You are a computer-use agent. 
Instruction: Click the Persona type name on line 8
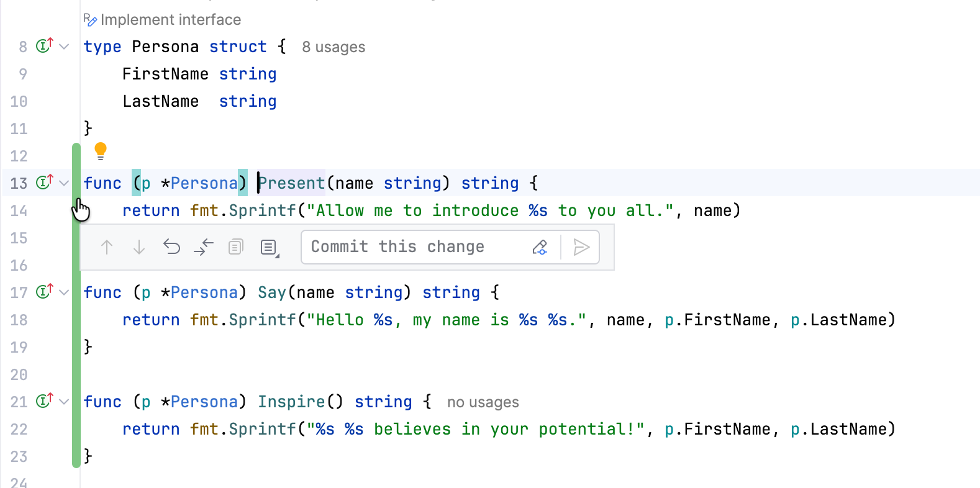pyautogui.click(x=165, y=47)
